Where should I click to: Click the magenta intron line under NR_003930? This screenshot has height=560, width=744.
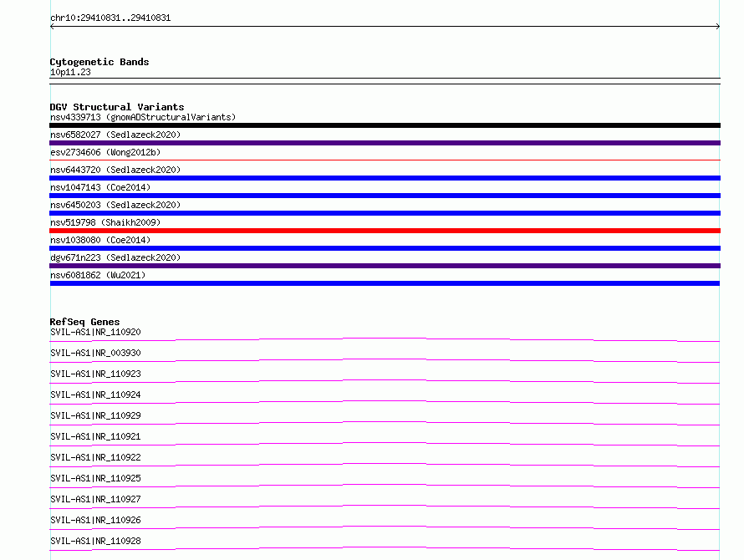(x=385, y=359)
